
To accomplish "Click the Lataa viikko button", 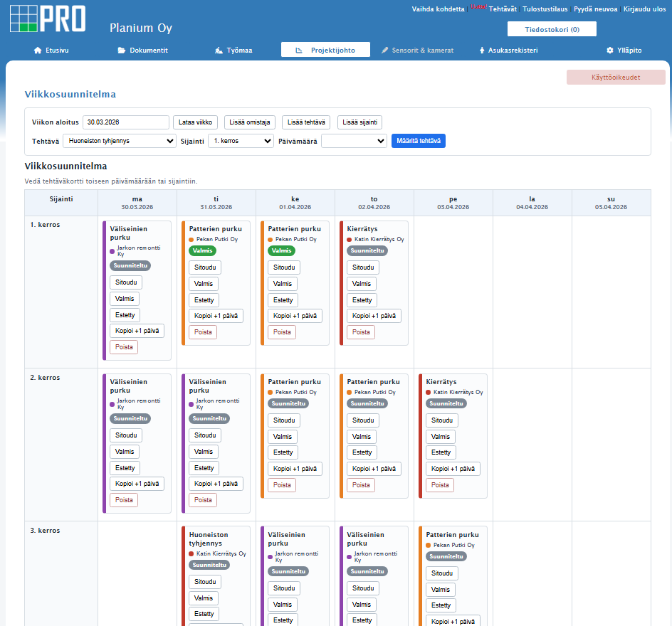I will [x=195, y=122].
